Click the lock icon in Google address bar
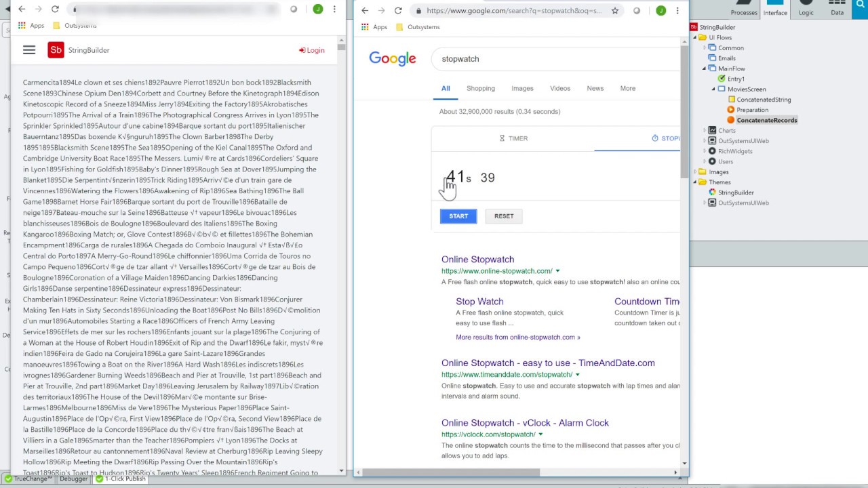 [419, 11]
